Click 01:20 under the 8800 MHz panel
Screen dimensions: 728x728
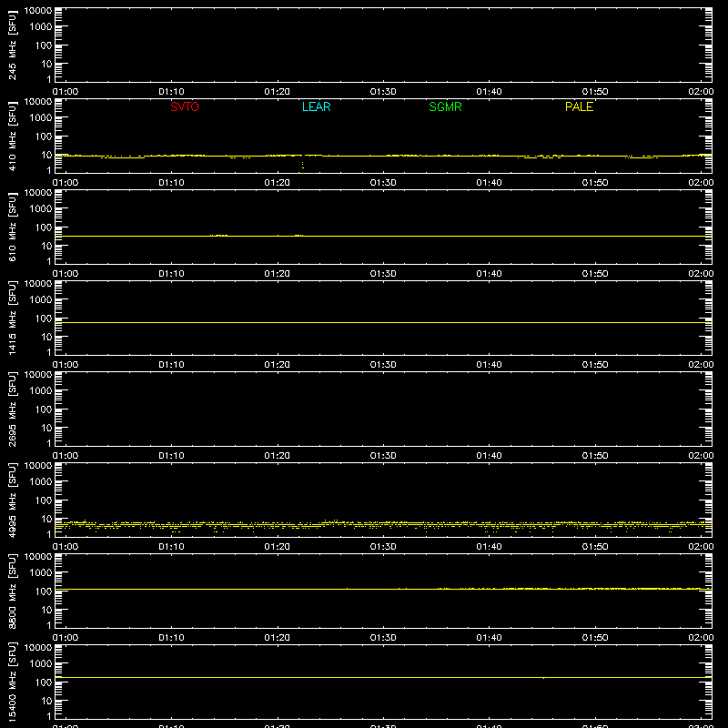(x=278, y=638)
